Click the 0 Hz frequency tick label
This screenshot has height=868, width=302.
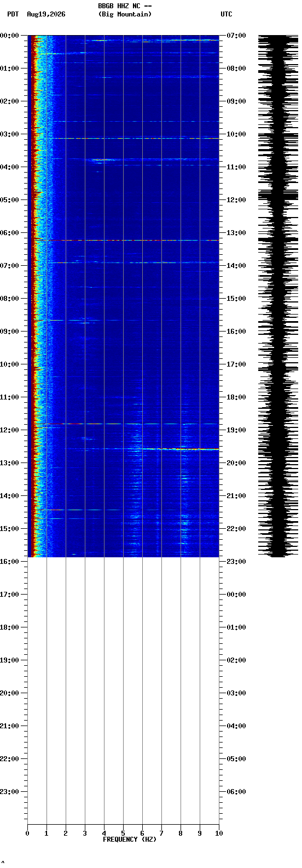point(27,833)
